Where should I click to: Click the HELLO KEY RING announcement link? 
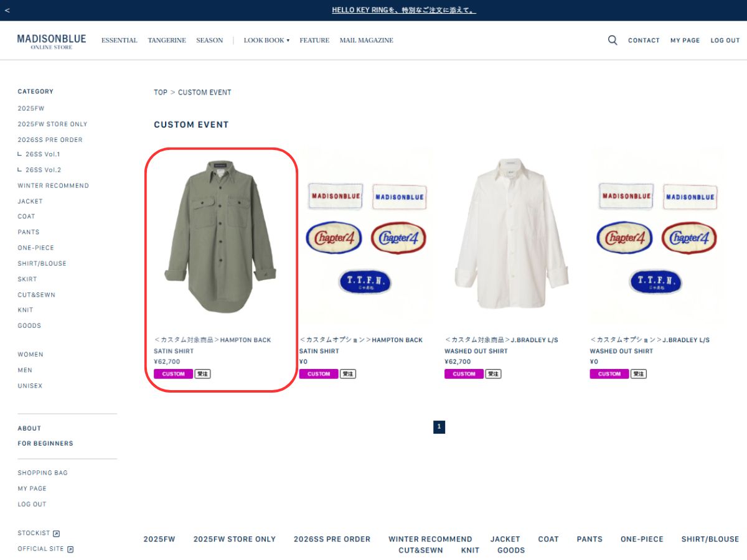pyautogui.click(x=403, y=11)
